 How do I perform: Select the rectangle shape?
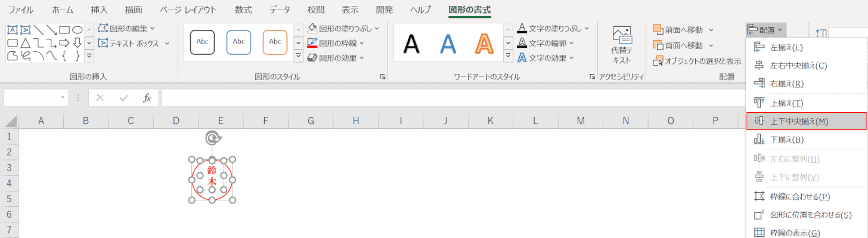click(x=64, y=29)
